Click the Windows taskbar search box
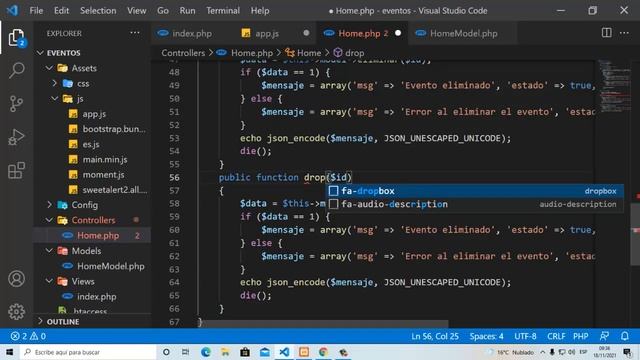The image size is (640, 360). coord(88,352)
